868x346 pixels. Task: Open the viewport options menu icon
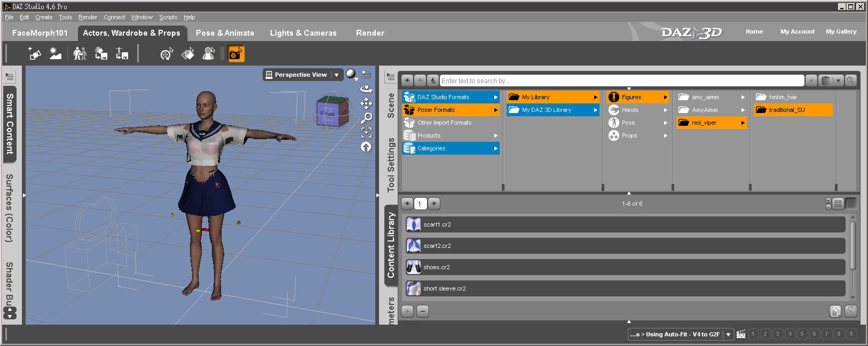pos(366,74)
